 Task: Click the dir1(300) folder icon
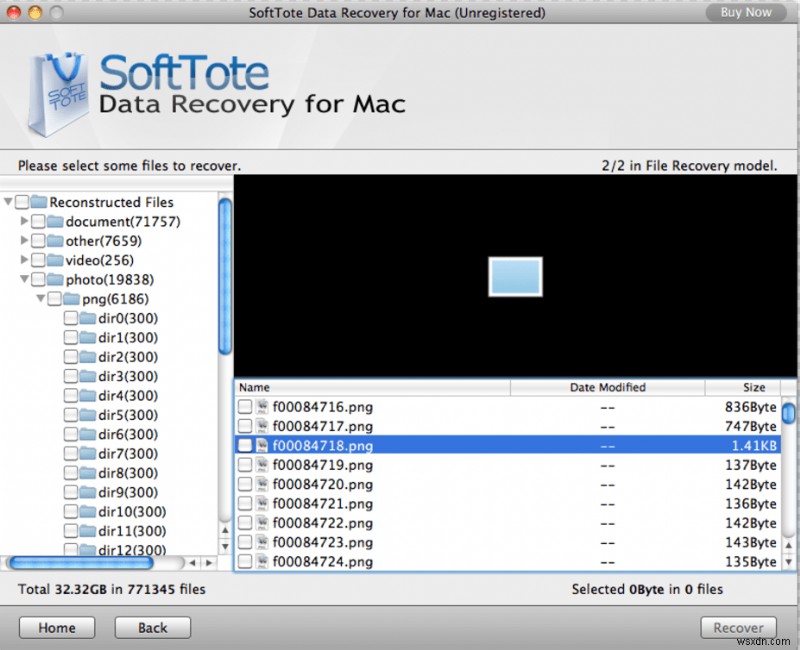click(88, 338)
